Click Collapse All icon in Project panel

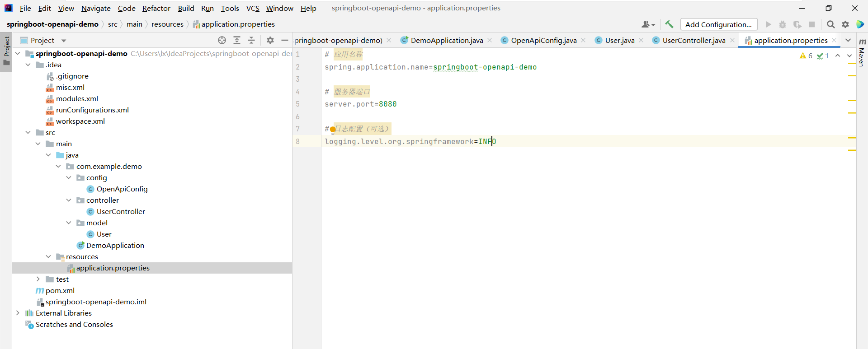[251, 40]
